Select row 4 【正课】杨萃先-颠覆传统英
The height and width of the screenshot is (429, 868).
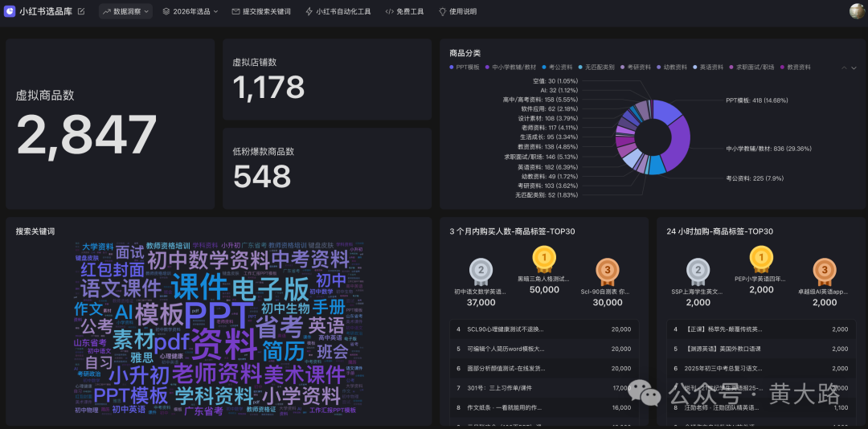762,329
